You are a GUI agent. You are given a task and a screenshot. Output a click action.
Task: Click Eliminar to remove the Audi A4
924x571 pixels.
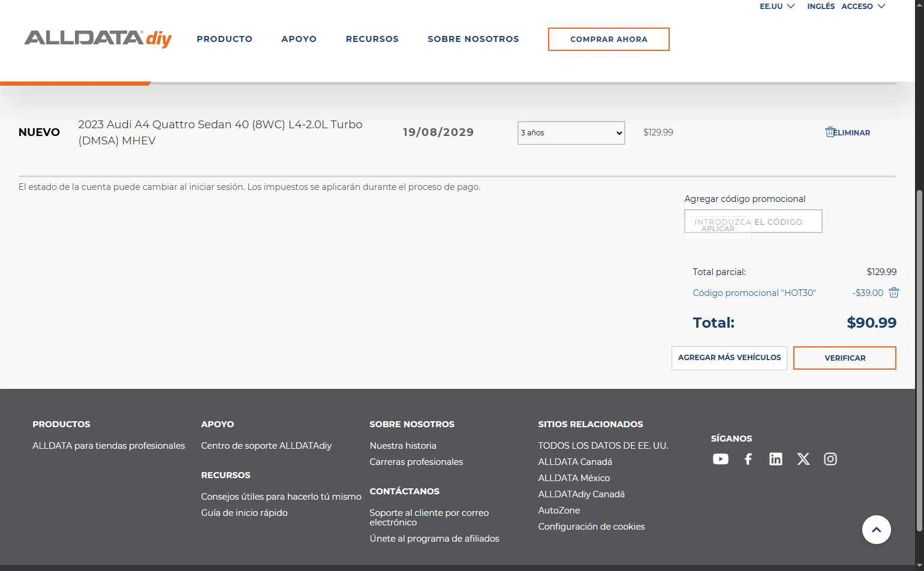click(847, 132)
